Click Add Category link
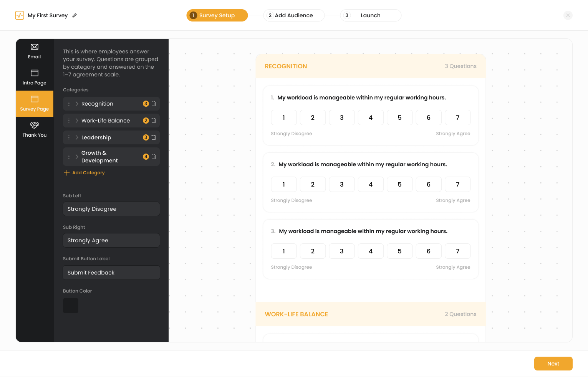Viewport: 588px width, 377px height. click(84, 173)
